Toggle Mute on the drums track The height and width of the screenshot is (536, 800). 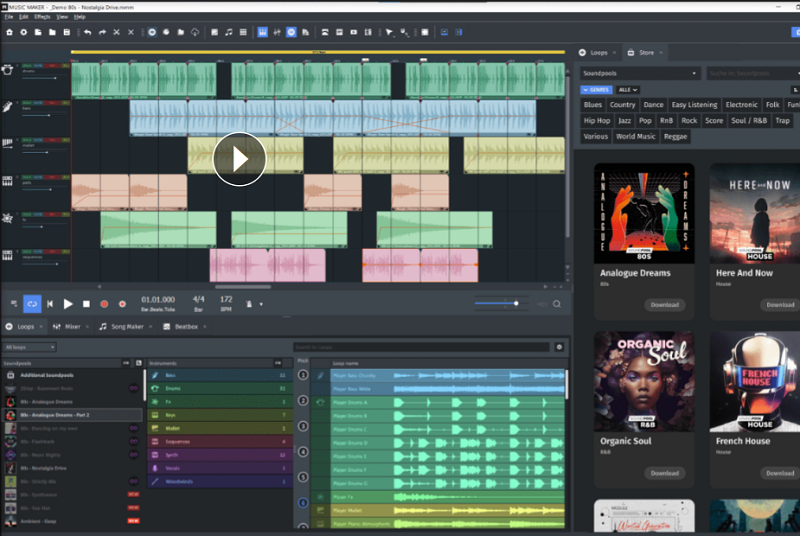point(39,66)
